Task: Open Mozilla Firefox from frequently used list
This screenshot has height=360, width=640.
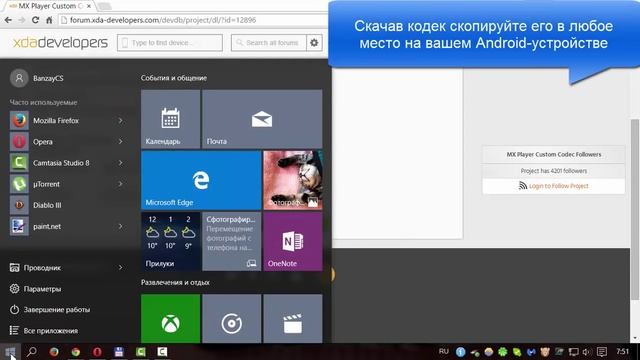Action: tap(67, 120)
